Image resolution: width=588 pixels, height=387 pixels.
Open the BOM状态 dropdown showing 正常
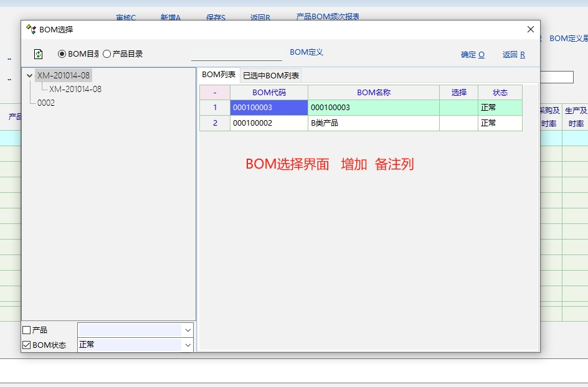(x=187, y=345)
